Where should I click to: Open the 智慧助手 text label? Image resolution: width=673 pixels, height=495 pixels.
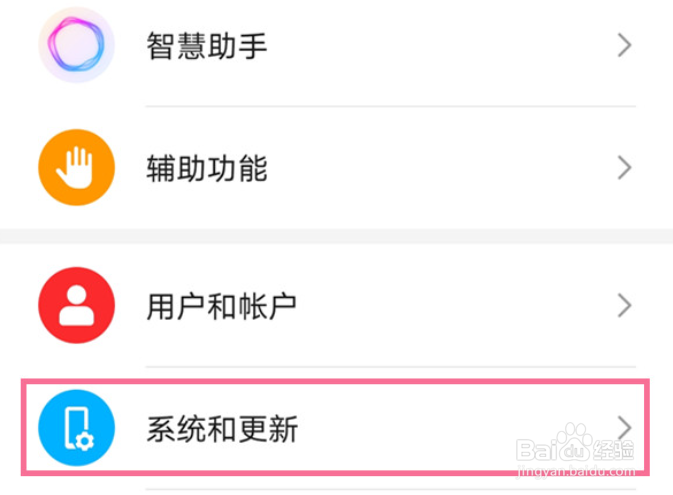pyautogui.click(x=207, y=46)
